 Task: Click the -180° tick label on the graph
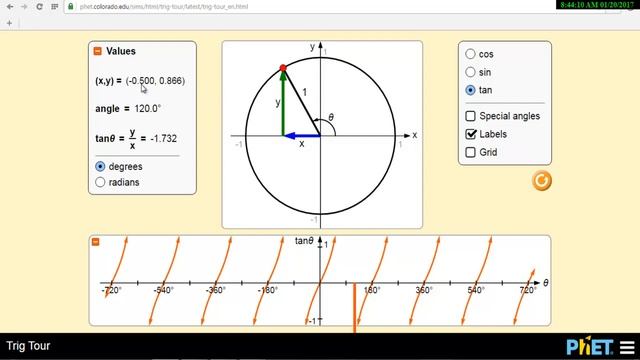tap(267, 290)
